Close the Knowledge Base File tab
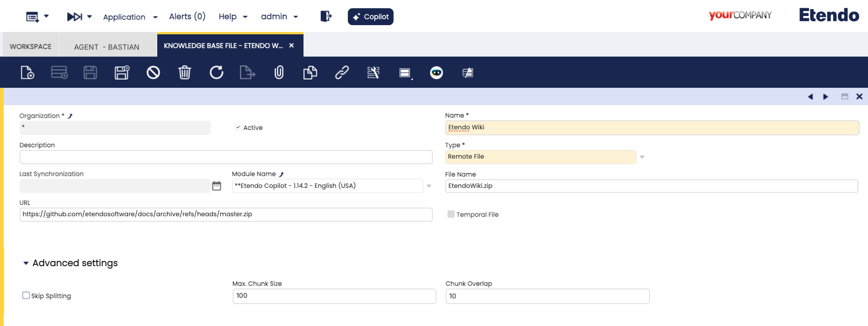Viewport: 868px width, 326px height. [x=292, y=45]
